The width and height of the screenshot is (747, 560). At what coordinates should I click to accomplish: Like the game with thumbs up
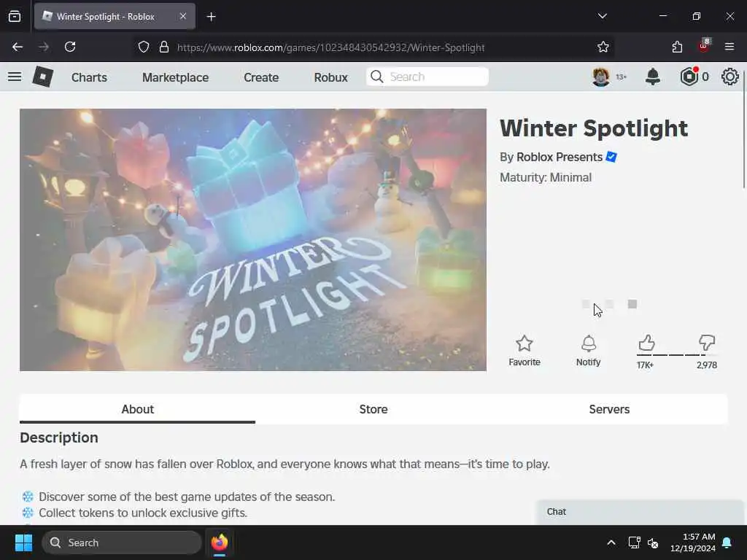tap(646, 343)
